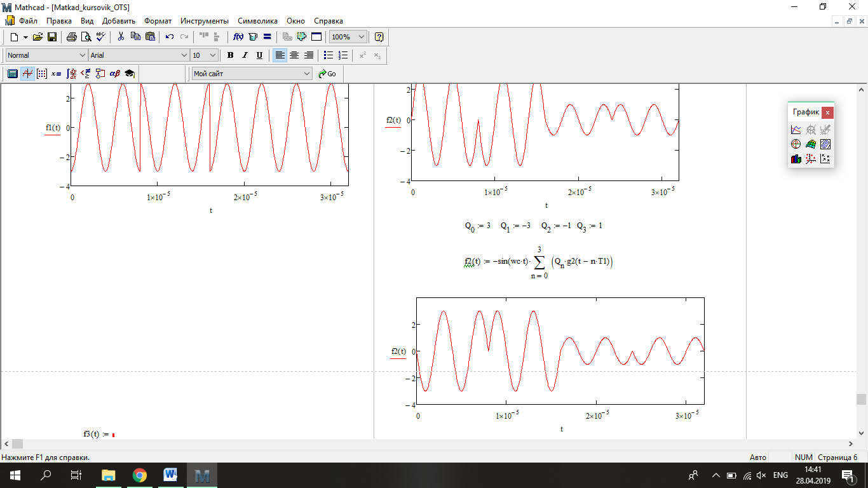868x488 pixels.
Task: Close the График palette
Action: [827, 112]
